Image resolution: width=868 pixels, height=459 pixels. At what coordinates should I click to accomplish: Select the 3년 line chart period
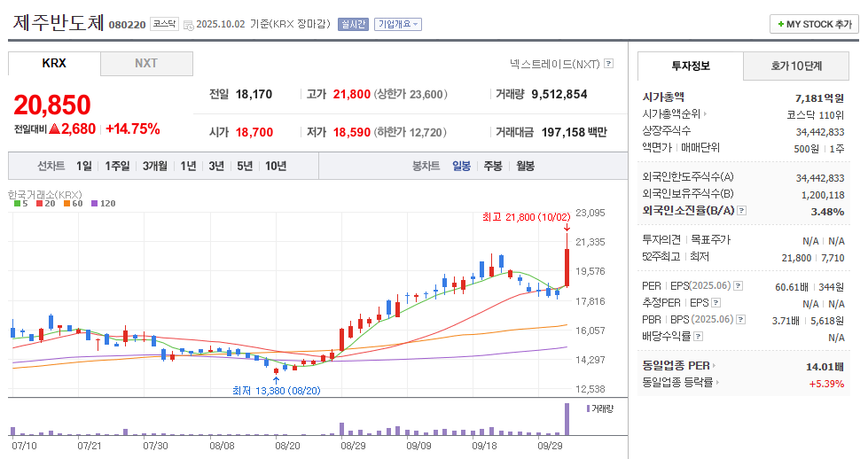[x=216, y=166]
